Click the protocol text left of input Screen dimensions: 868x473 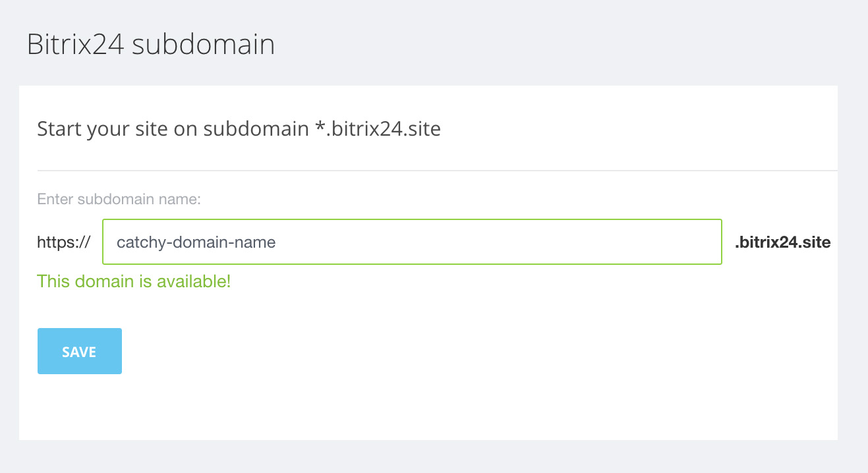63,242
